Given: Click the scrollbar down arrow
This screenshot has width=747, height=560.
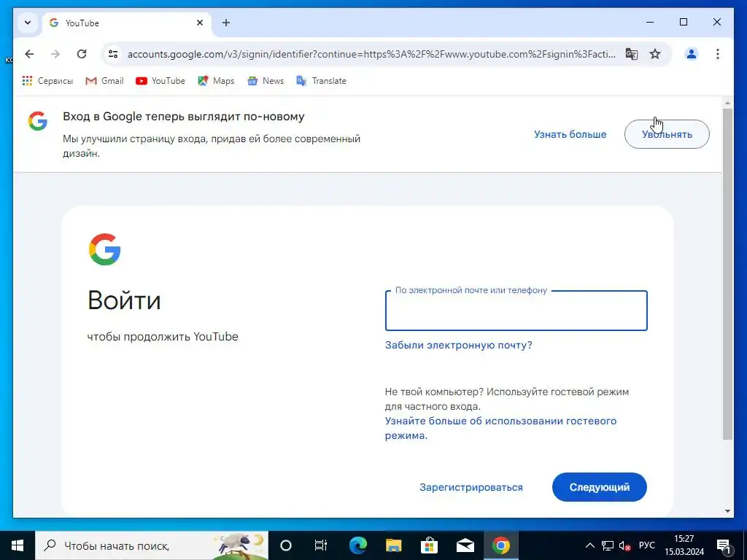Looking at the screenshot, I should [x=727, y=511].
